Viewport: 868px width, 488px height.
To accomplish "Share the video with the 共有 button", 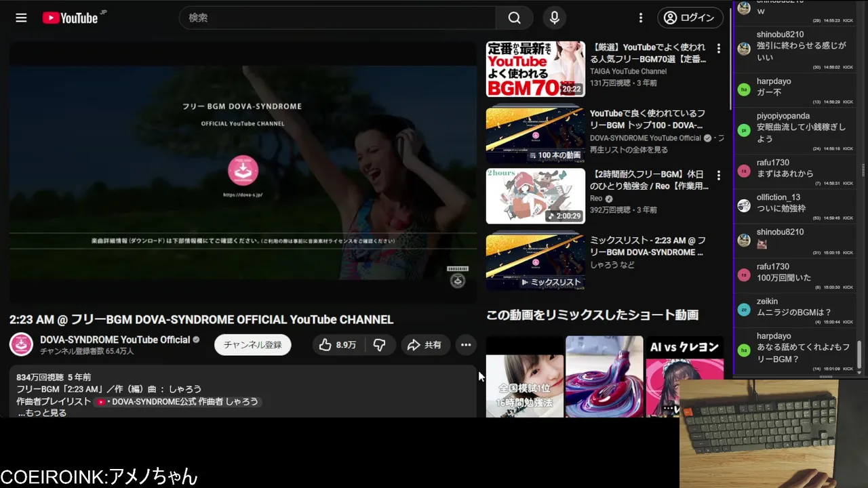I will coord(425,345).
